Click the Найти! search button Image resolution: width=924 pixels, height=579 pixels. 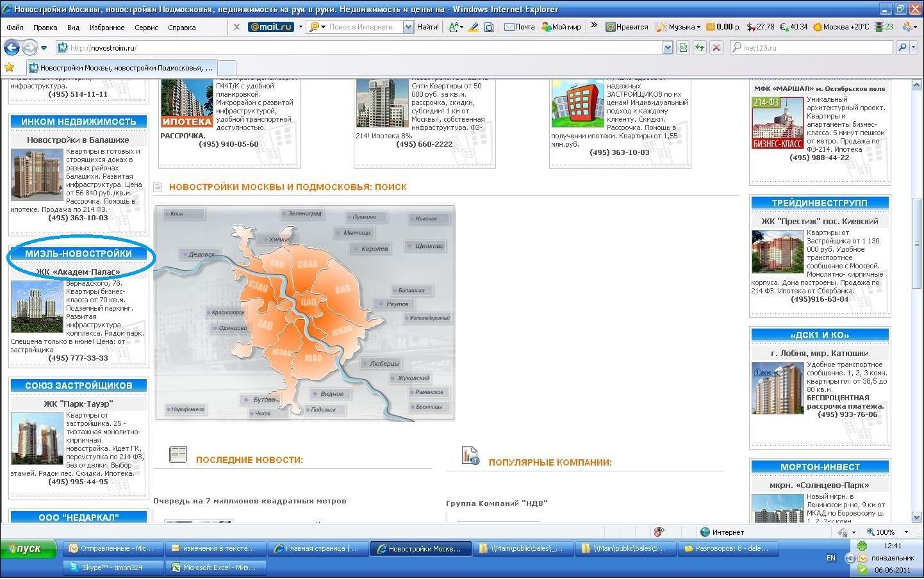pyautogui.click(x=428, y=27)
